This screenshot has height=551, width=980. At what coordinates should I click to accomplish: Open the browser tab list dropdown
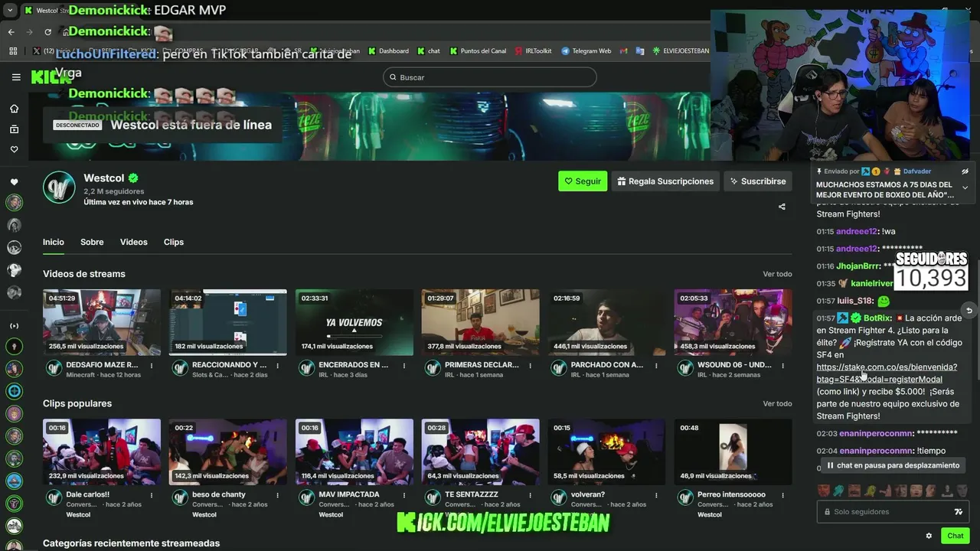coord(10,11)
